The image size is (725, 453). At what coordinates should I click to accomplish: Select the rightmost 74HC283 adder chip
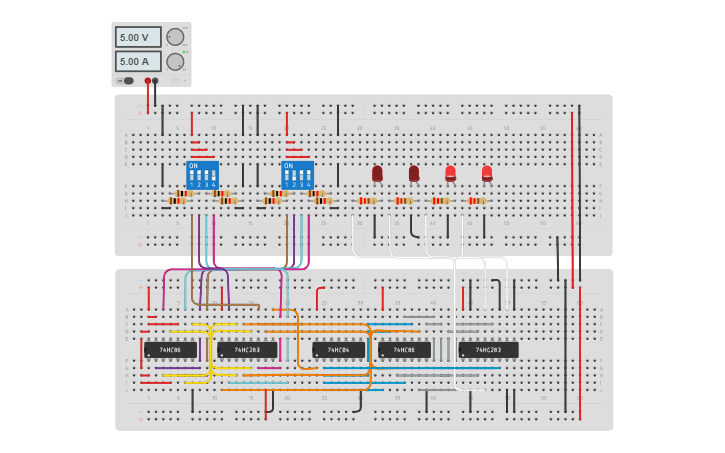tap(488, 350)
